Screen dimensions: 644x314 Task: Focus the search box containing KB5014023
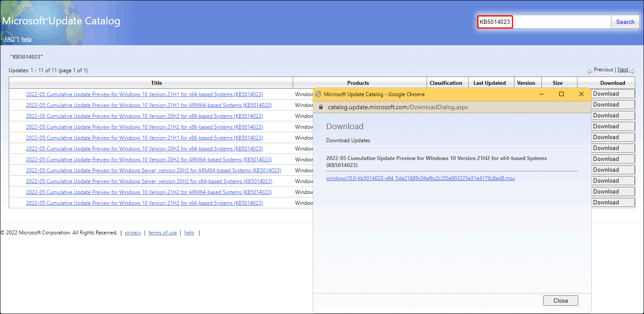[544, 22]
